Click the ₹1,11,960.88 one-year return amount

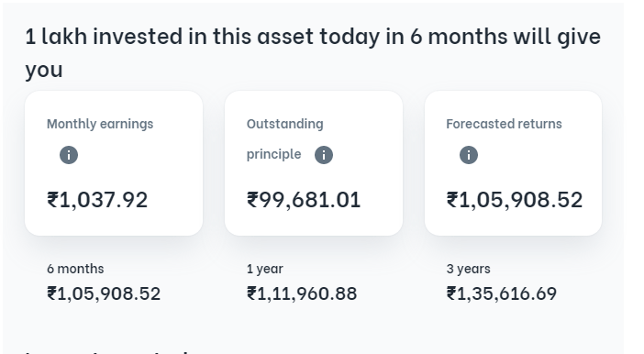click(302, 293)
